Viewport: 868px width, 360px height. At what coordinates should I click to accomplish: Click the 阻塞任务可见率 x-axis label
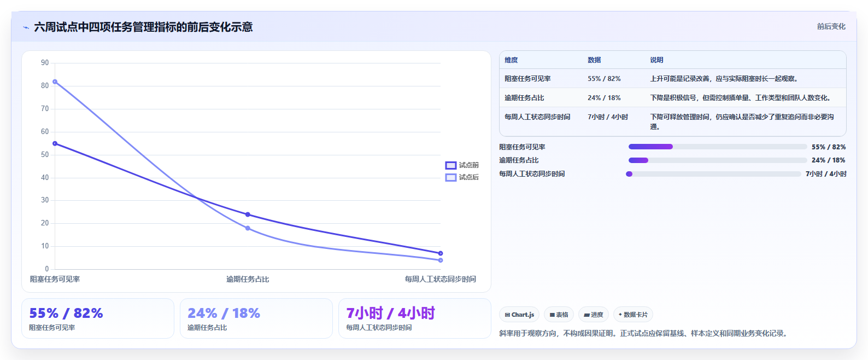tap(55, 279)
